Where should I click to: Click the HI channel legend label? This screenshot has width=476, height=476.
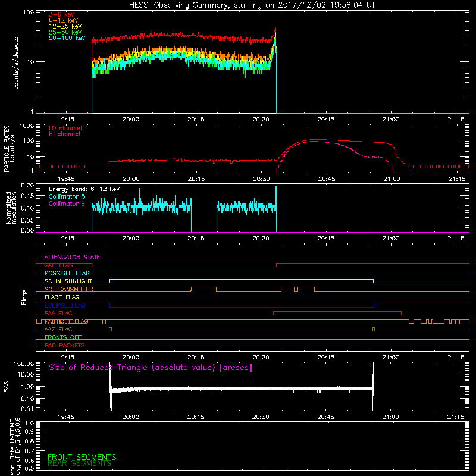pos(64,134)
